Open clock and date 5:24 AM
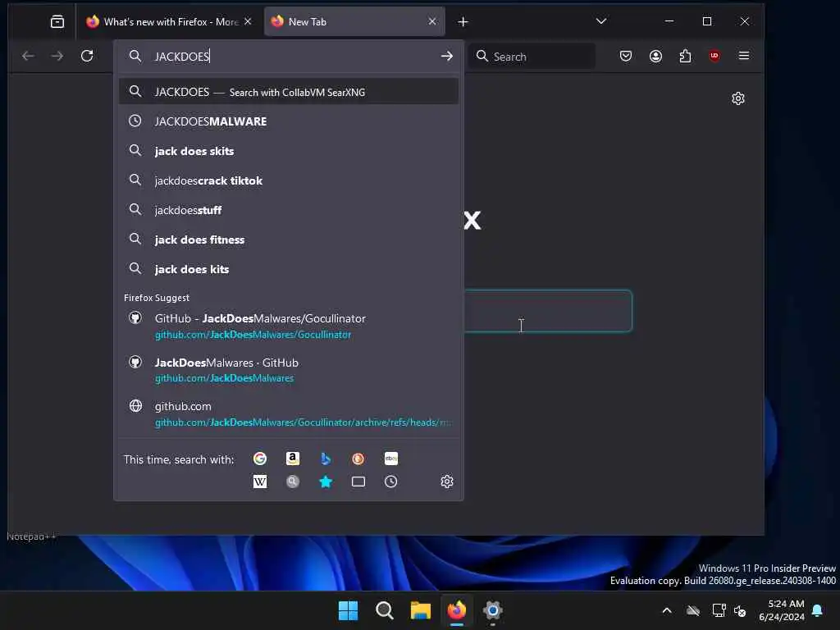The height and width of the screenshot is (630, 840). click(781, 610)
